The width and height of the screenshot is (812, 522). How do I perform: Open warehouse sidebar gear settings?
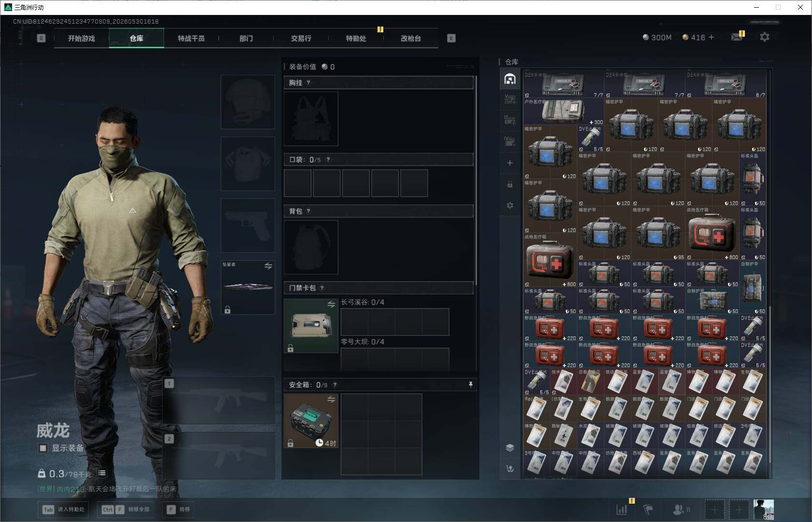510,206
